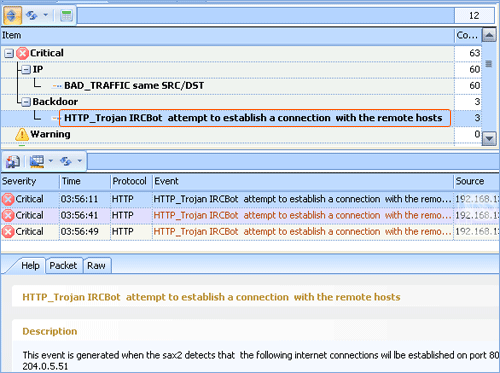Screen dimensions: 500x373
Task: Click the count field showing 12
Action: tap(474, 16)
